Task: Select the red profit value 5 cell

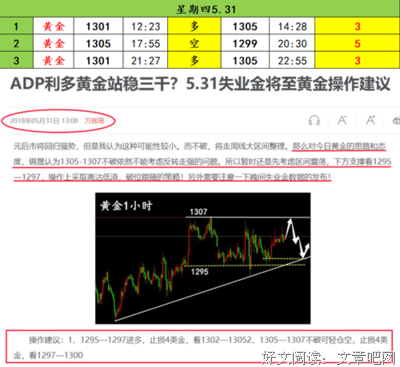Action: point(357,44)
